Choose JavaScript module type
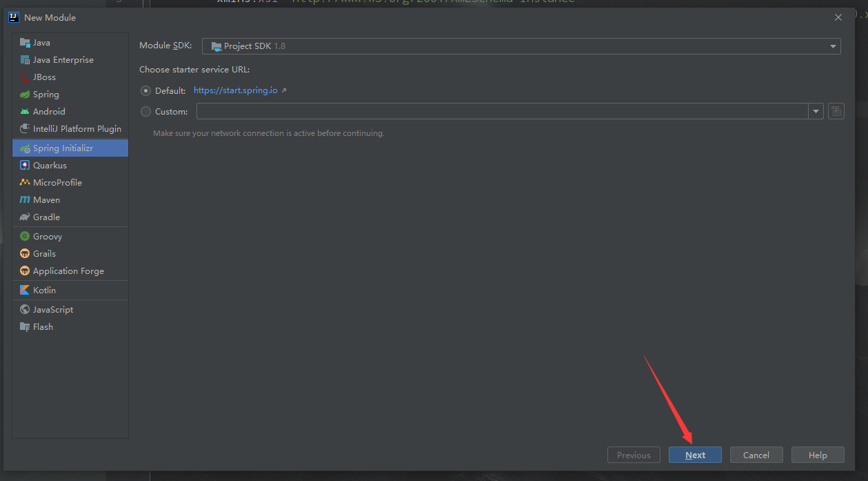Image resolution: width=868 pixels, height=481 pixels. pos(70,310)
